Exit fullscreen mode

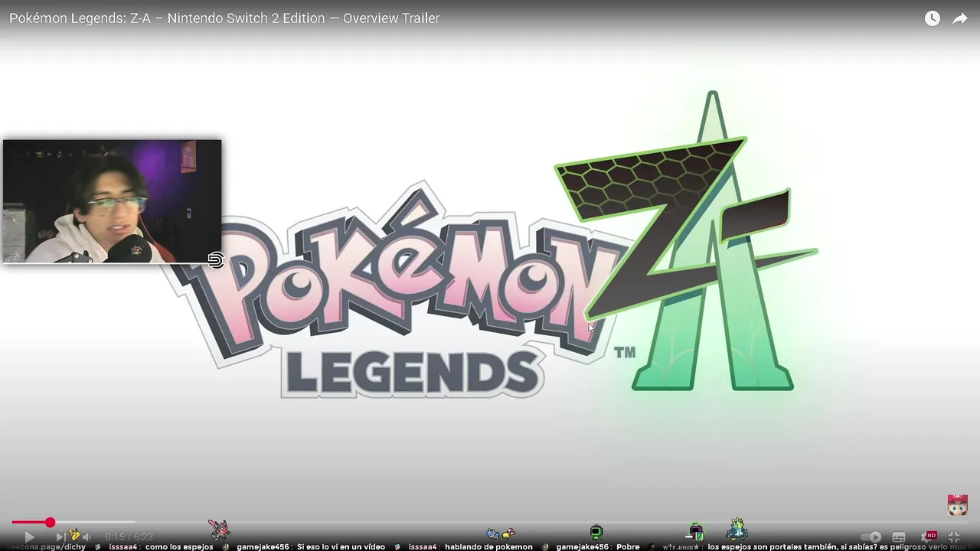954,537
